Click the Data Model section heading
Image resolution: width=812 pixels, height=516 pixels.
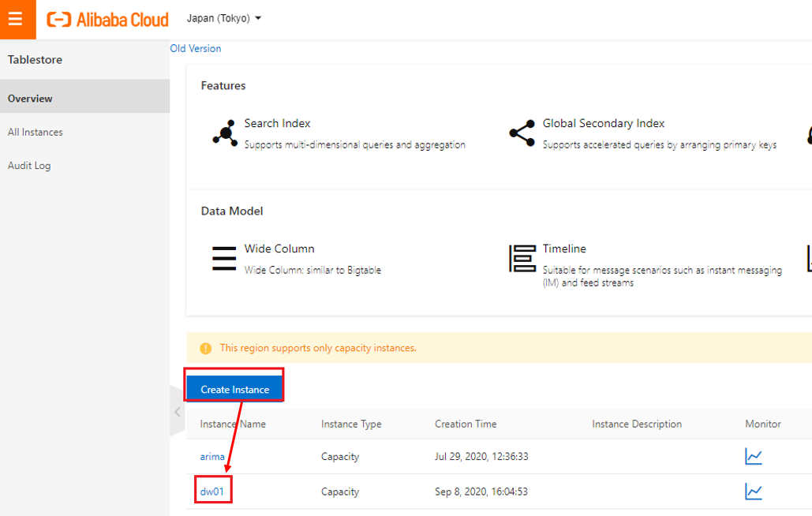232,211
